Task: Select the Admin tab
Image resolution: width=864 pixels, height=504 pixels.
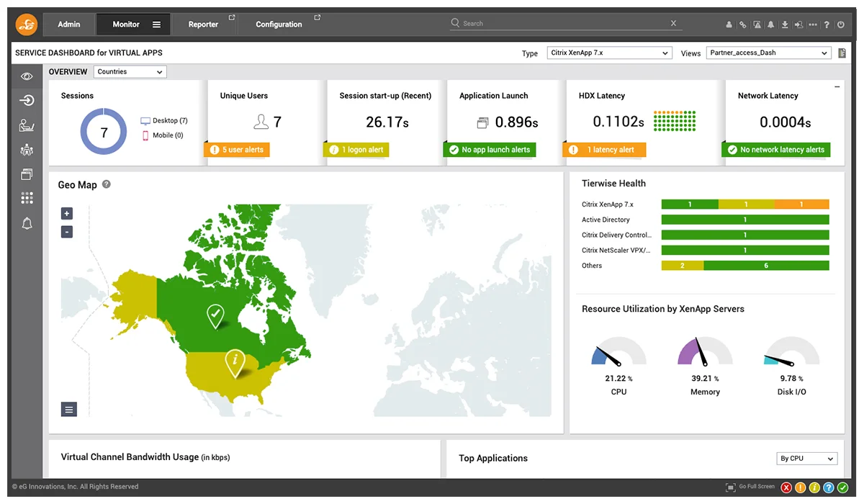Action: pyautogui.click(x=69, y=24)
